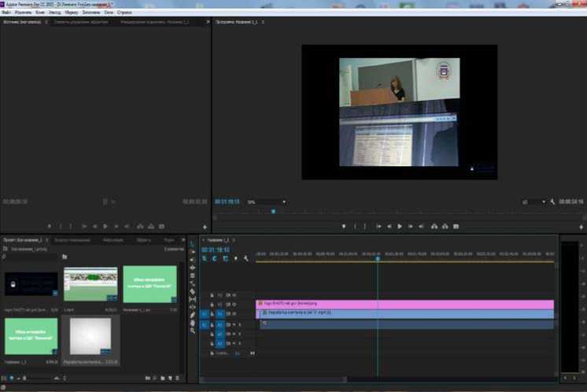Open timeline panel menu beside sequence tab
This screenshot has height=392, width=587.
coord(234,240)
